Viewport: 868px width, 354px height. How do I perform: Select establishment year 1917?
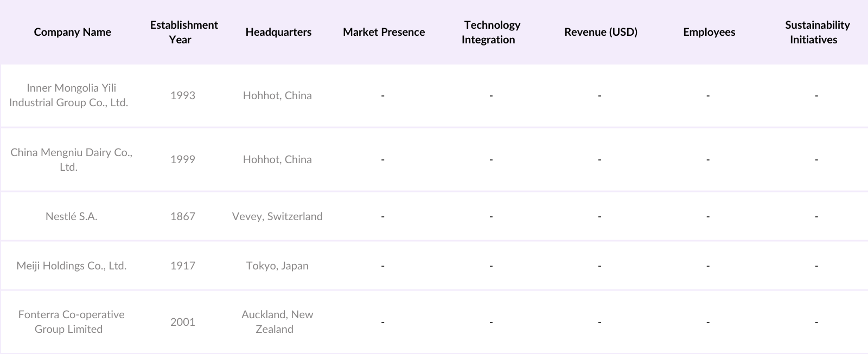(183, 266)
